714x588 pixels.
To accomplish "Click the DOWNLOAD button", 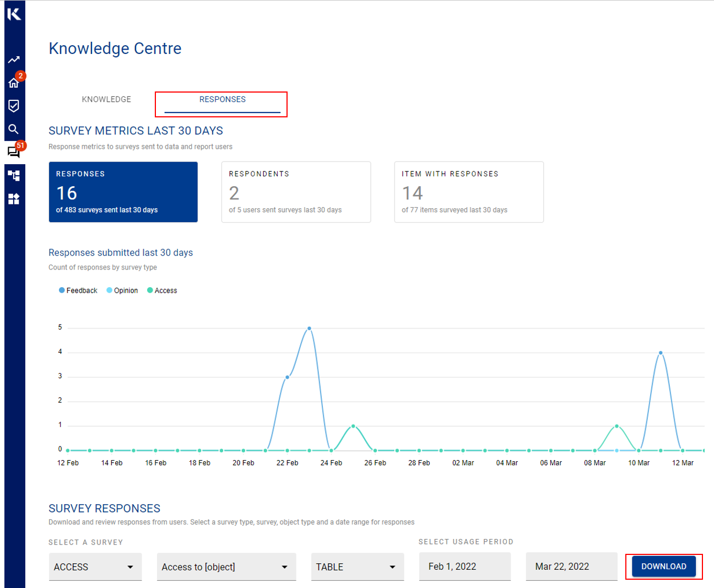I will [663, 567].
